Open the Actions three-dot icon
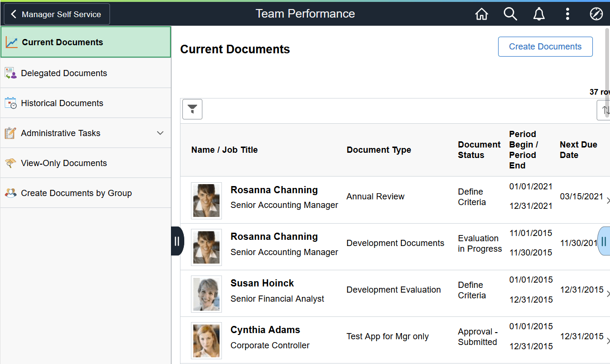610x364 pixels. click(x=567, y=14)
